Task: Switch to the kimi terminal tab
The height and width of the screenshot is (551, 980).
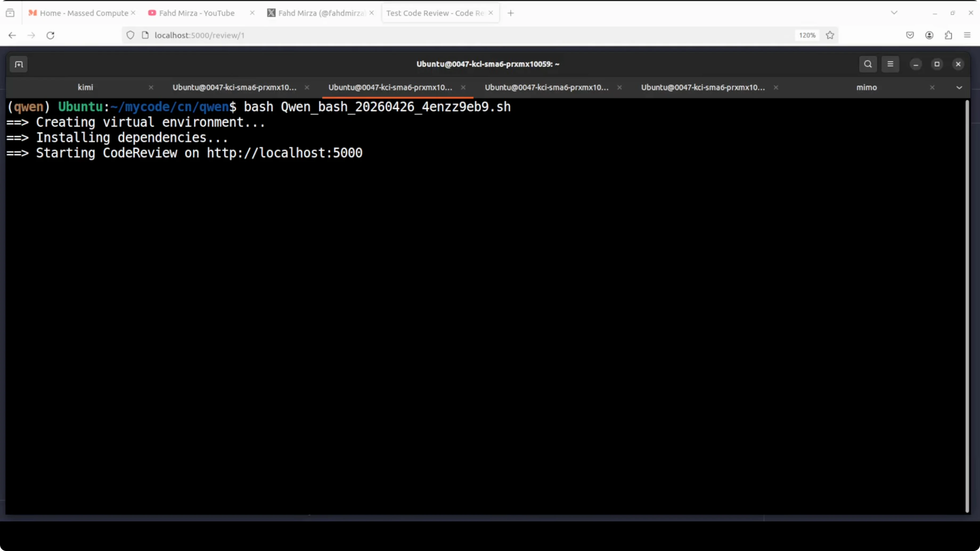Action: (x=85, y=88)
